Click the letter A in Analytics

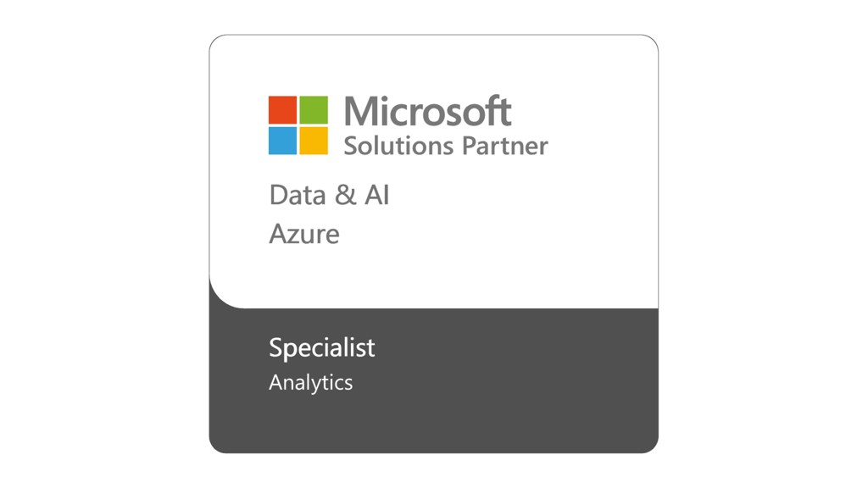click(275, 382)
